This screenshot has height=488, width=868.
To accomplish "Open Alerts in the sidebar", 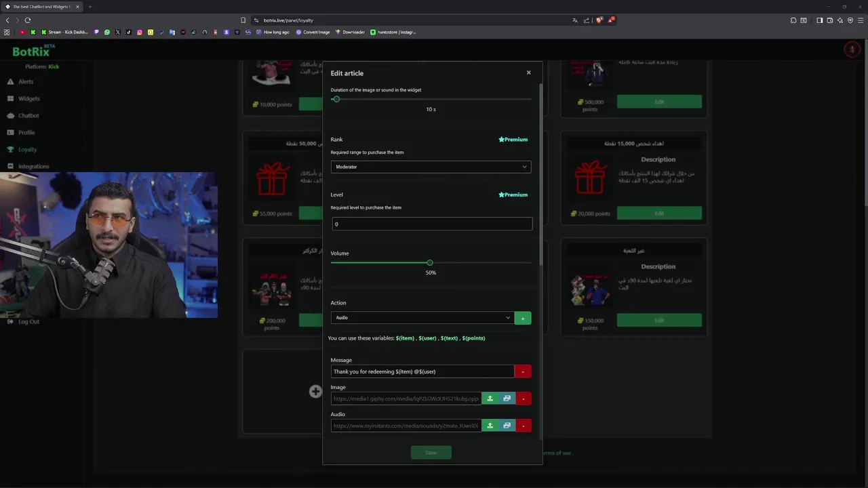I will [20, 81].
